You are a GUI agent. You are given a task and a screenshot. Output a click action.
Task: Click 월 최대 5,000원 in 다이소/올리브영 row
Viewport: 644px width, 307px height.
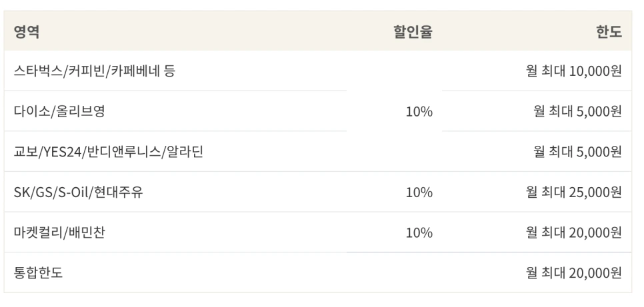pyautogui.click(x=577, y=111)
